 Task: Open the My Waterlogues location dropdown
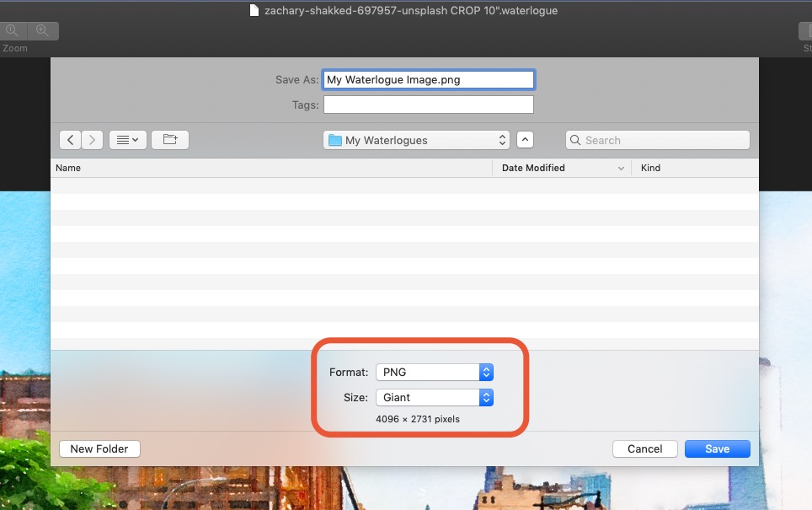click(x=417, y=140)
